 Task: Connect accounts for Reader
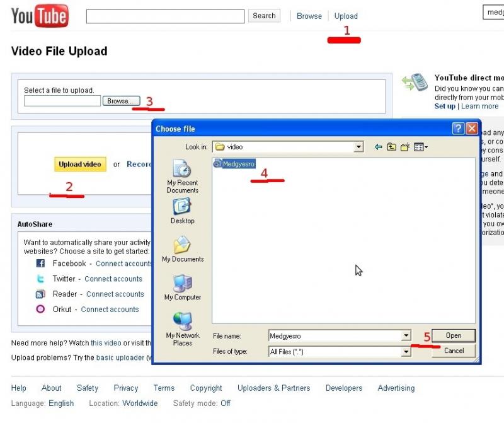[115, 294]
